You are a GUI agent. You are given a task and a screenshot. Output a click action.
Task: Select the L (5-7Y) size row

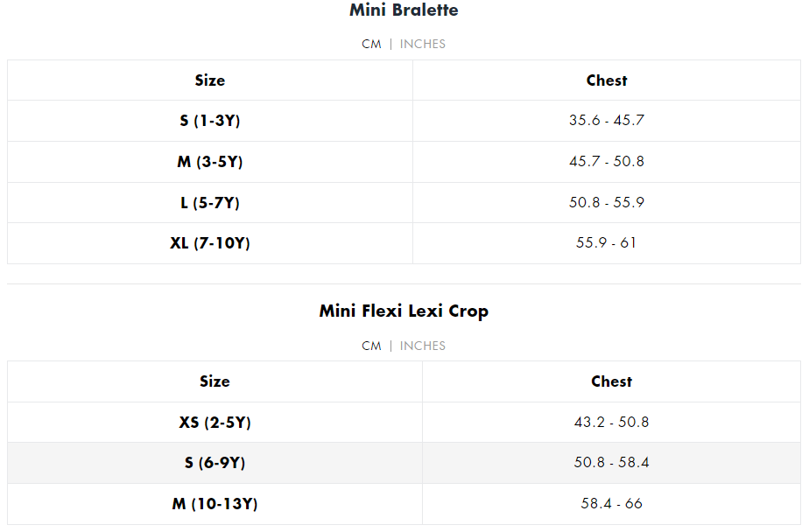tap(404, 203)
